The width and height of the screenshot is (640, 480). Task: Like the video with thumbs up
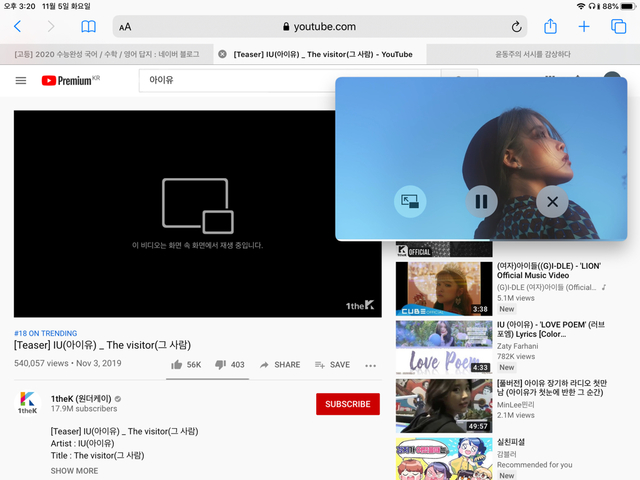(x=186, y=365)
